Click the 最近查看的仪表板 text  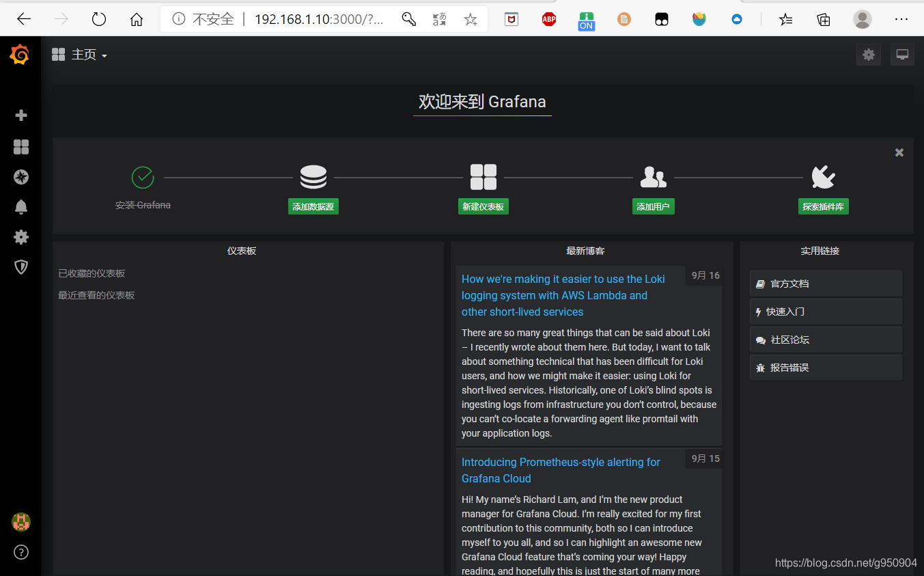click(x=96, y=295)
